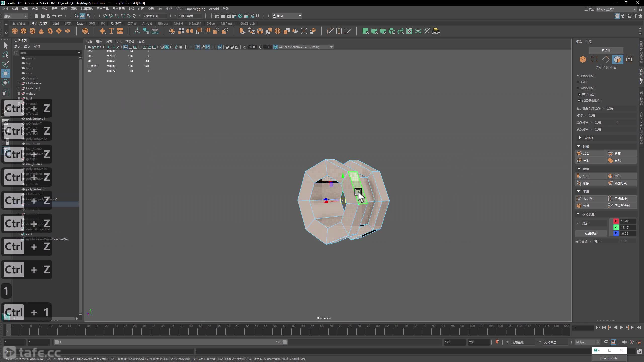Select the Paint Selection tool in the toolbox
The width and height of the screenshot is (644, 362).
pos(6,64)
